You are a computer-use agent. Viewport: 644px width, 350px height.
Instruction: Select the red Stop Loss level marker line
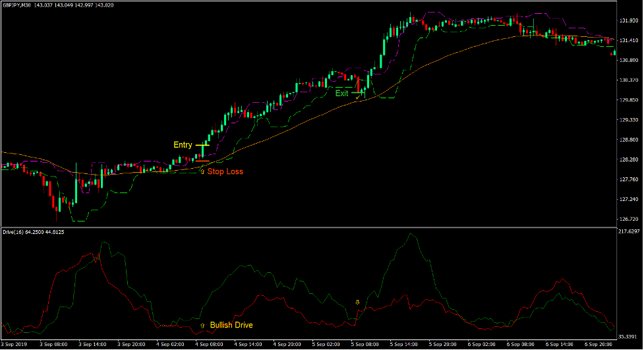(202, 161)
